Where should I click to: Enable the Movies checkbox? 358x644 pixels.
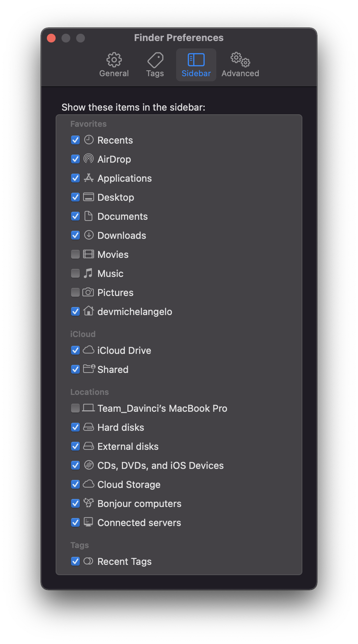(x=75, y=254)
